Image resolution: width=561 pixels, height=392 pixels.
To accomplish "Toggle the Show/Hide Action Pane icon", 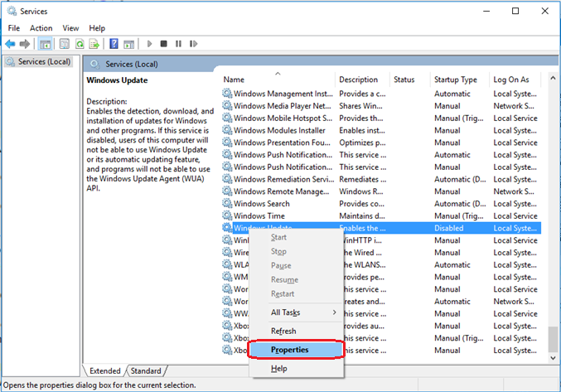I will (x=128, y=44).
